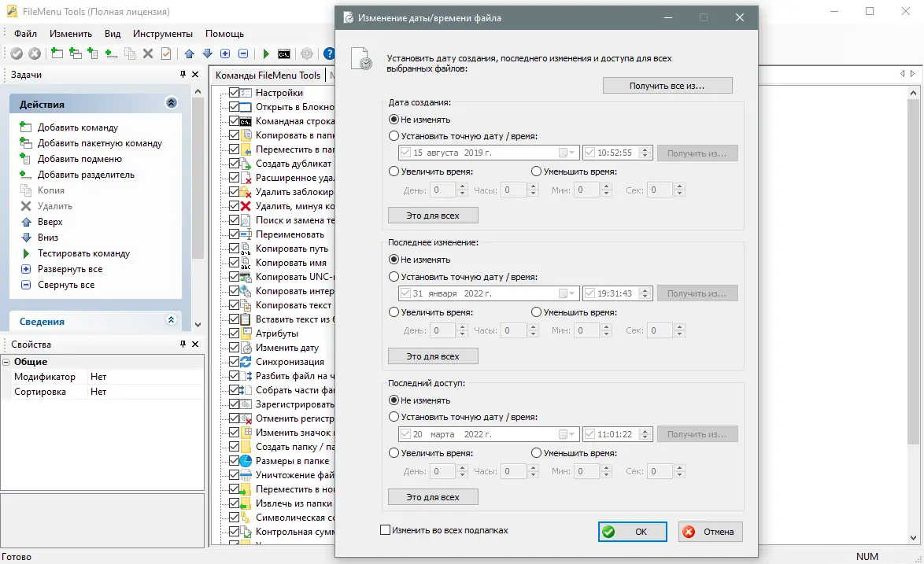Select Не изменять under Последний доступ
The image size is (924, 564).
tap(394, 400)
